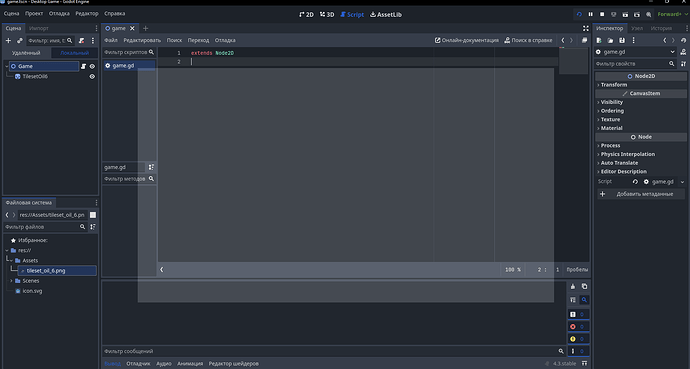Open object history icon in Inspector
The image size is (690, 369).
(683, 40)
